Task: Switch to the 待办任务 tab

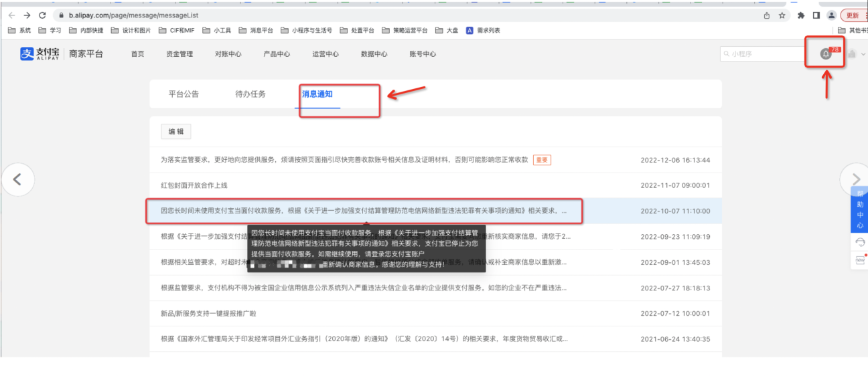Action: (250, 94)
